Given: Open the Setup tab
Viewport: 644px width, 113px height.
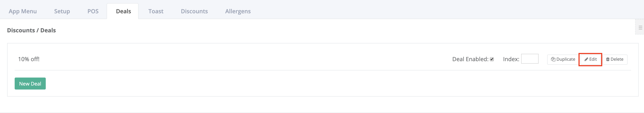Looking at the screenshot, I should pyautogui.click(x=62, y=11).
